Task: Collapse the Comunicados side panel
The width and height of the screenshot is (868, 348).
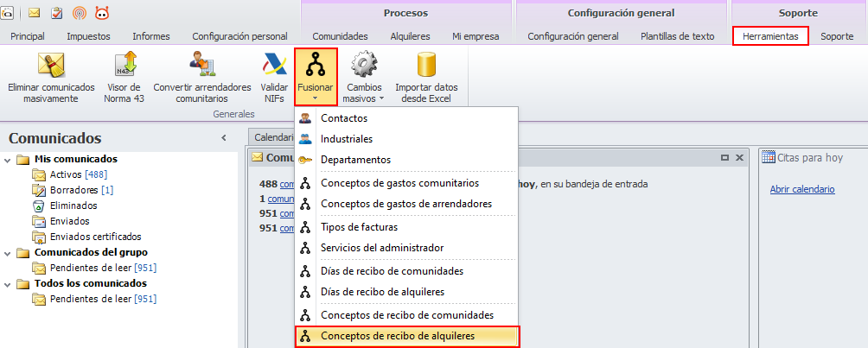Action: 224,138
